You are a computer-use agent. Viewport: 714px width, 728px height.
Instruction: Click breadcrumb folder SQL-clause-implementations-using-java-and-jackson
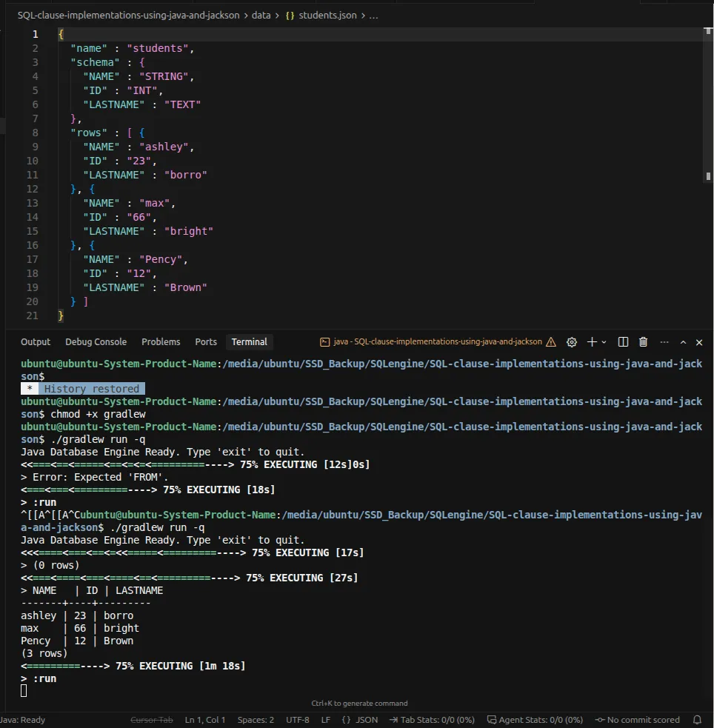click(x=129, y=16)
